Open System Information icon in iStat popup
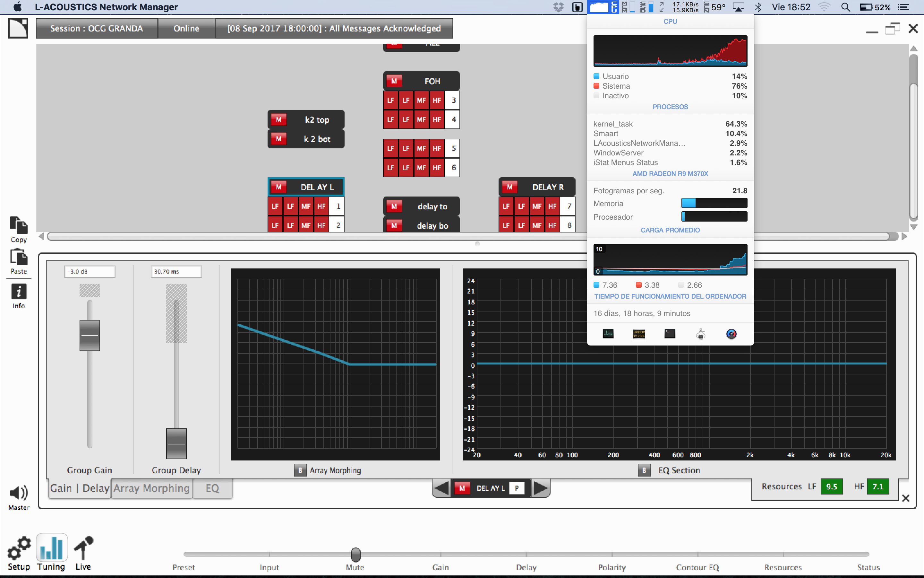 point(701,334)
